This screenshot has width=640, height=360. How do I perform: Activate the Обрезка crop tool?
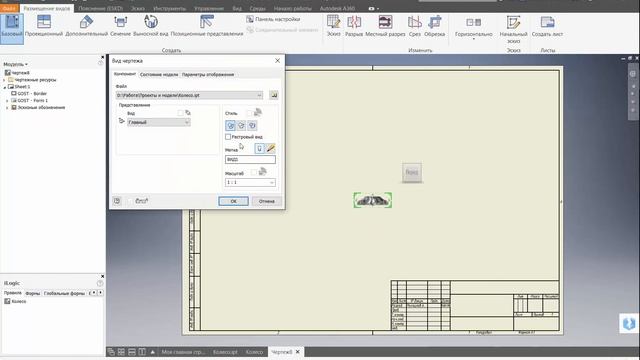click(x=435, y=26)
